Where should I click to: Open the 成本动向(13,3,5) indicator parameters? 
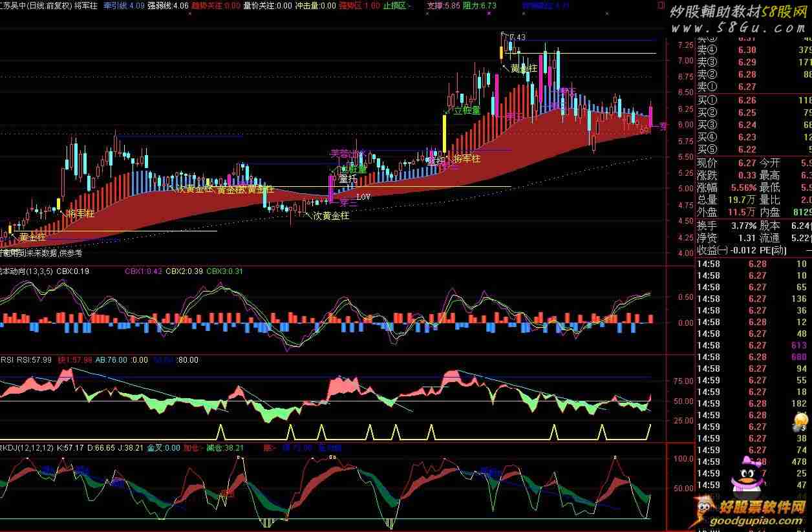coord(26,271)
